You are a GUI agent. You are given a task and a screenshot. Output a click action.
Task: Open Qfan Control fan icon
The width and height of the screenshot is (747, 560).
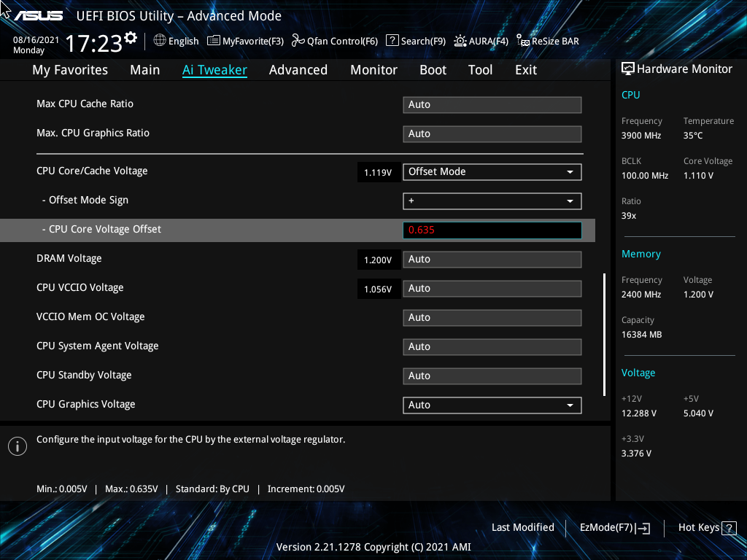pos(298,41)
